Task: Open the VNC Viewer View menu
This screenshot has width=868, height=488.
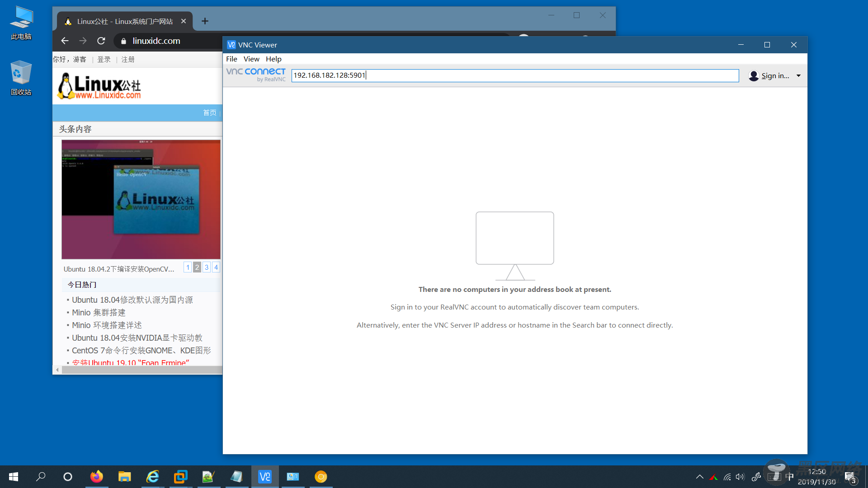Action: click(x=251, y=58)
